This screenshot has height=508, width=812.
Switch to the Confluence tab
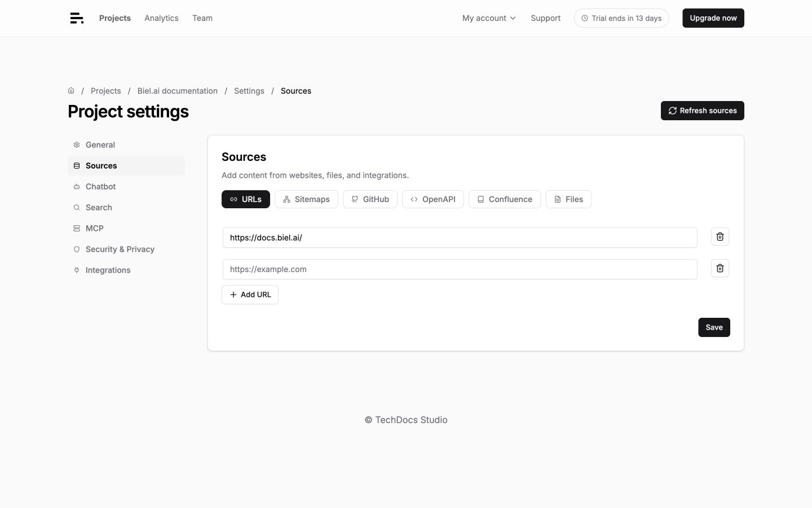click(x=505, y=199)
